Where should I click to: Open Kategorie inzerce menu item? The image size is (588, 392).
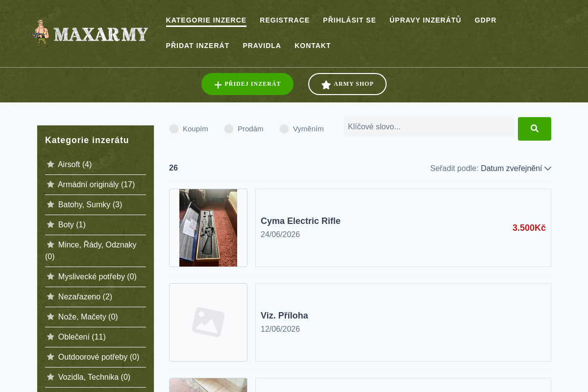(206, 20)
